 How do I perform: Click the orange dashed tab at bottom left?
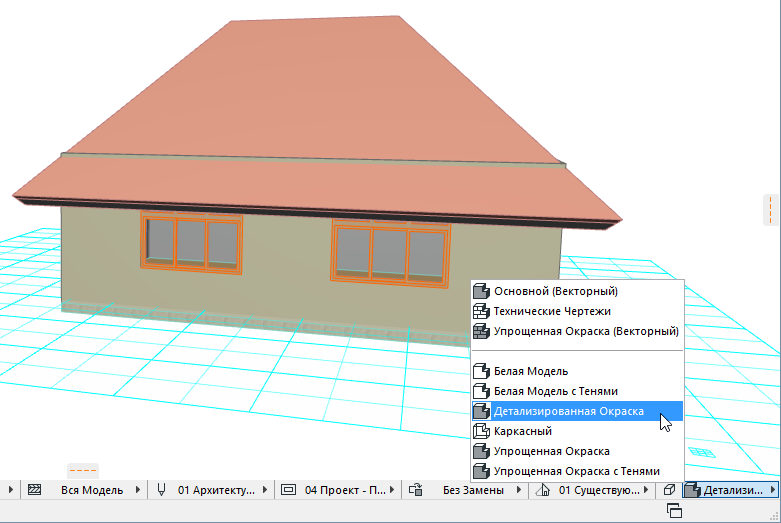[83, 471]
